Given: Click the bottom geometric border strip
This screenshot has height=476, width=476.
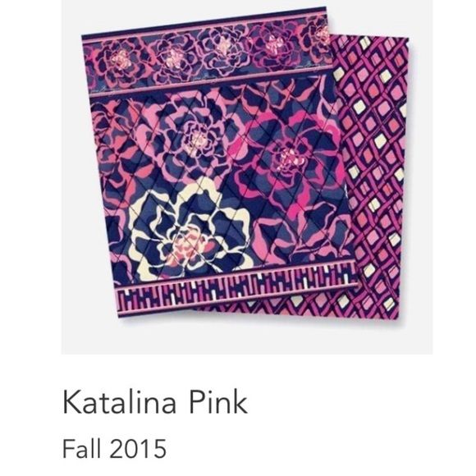Looking at the screenshot, I should (x=237, y=291).
